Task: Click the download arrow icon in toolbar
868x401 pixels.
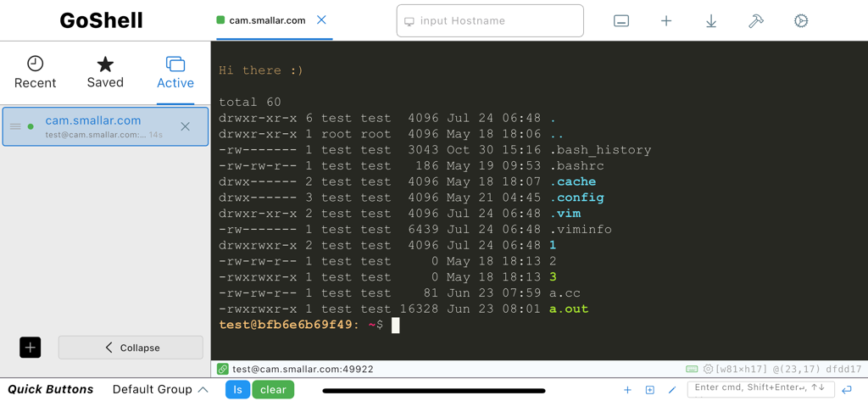Action: 711,21
